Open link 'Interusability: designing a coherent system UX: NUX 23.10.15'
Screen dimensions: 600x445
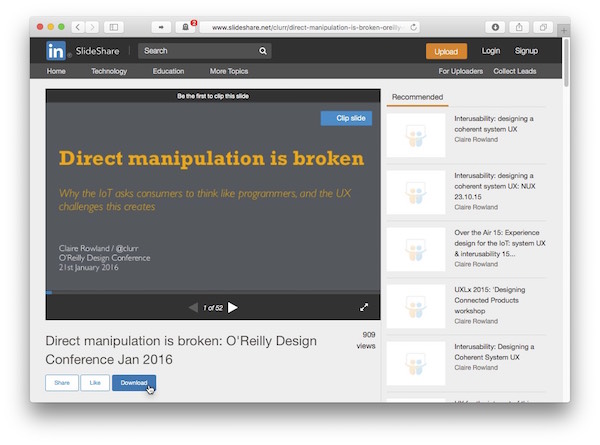coord(495,186)
